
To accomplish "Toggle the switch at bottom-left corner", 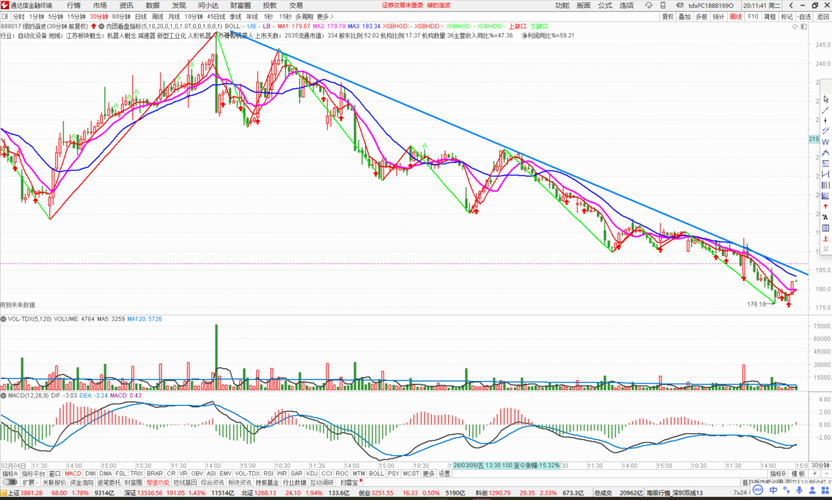I will [10, 482].
